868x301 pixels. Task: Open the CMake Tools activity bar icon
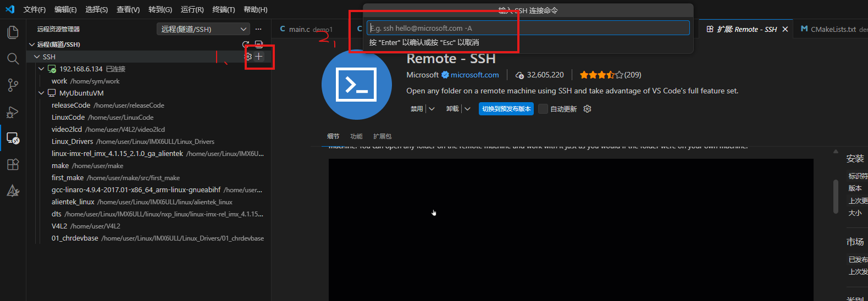[13, 191]
